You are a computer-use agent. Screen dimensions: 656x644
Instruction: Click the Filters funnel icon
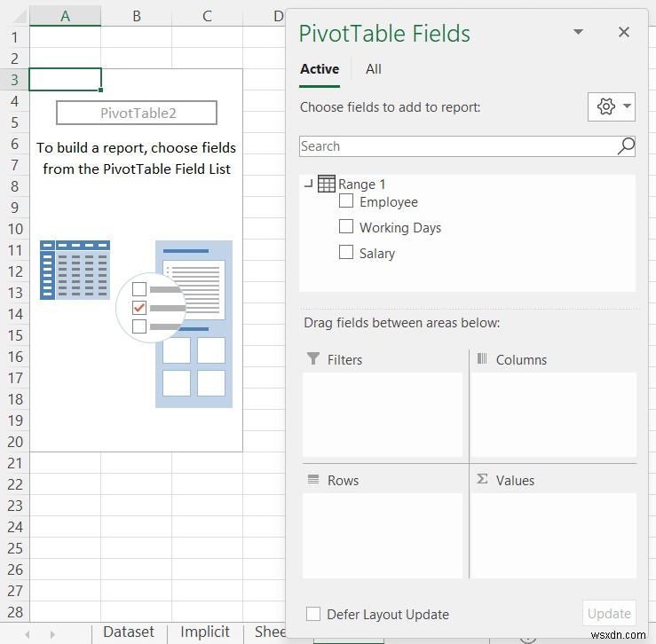point(312,359)
